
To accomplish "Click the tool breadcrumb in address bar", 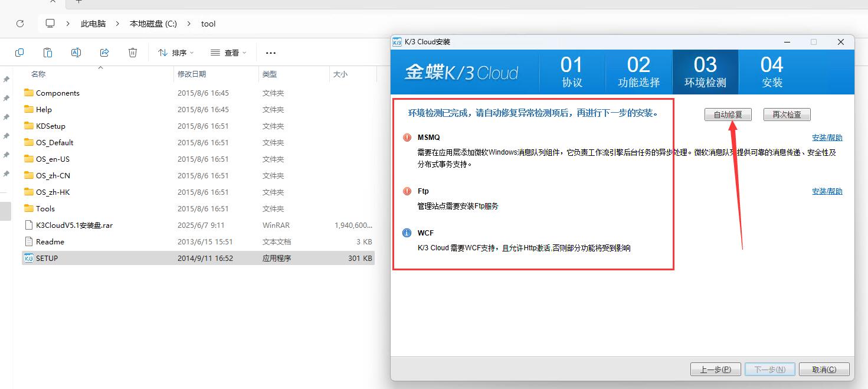I will click(x=208, y=24).
